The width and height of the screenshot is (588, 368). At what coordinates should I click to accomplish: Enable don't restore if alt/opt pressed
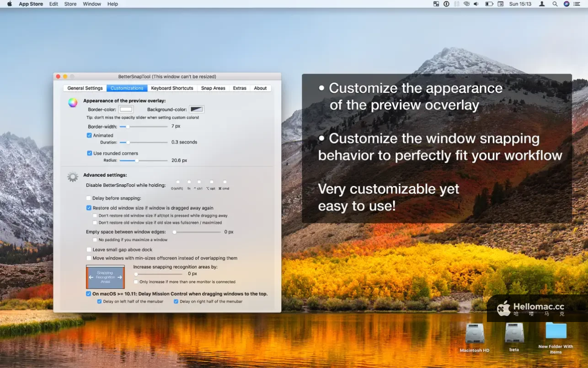[95, 215]
